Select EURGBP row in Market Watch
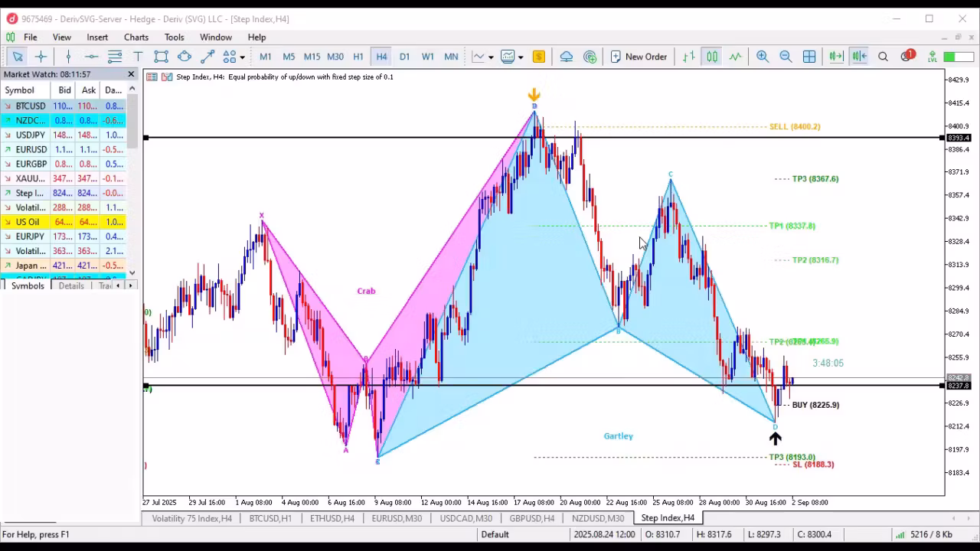This screenshot has height=551, width=980. (x=64, y=164)
